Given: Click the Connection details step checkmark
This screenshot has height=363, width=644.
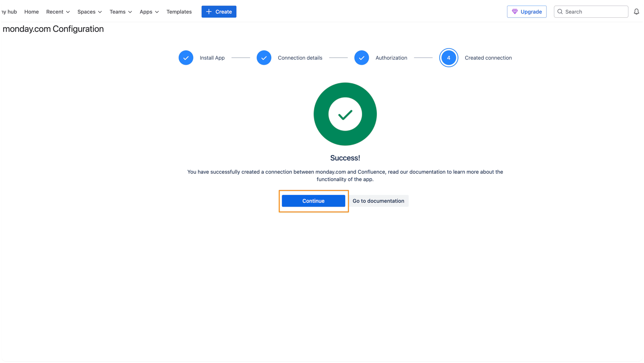Looking at the screenshot, I should [264, 58].
